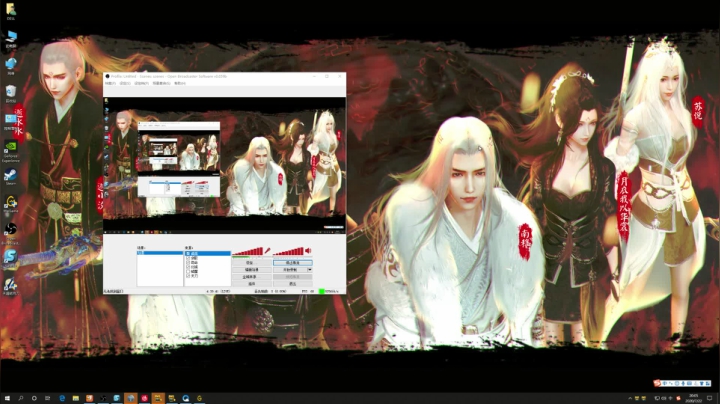Viewport: 720px width, 404px height.
Task: Open Cortana circle on taskbar
Action: click(34, 398)
